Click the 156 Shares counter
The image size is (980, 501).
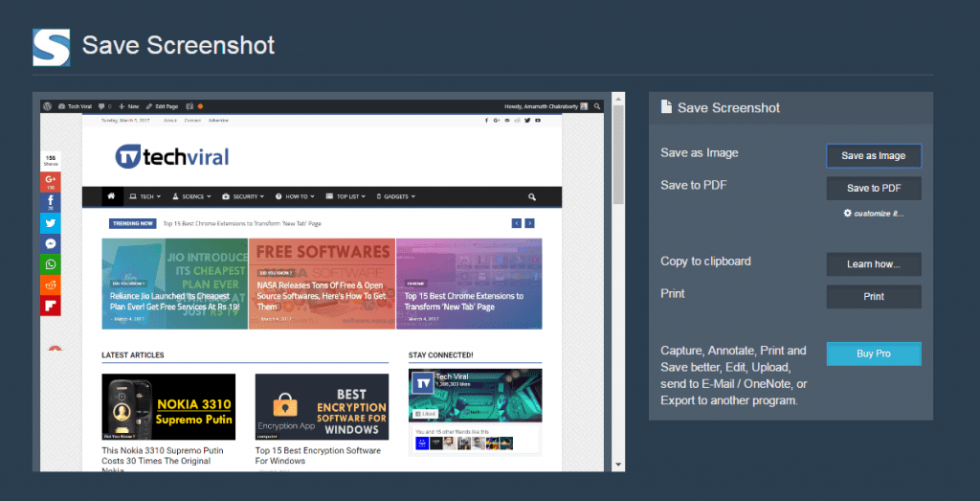point(51,161)
